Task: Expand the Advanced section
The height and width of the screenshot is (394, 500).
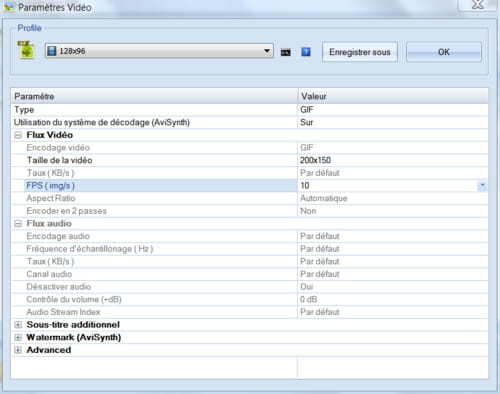Action: click(x=18, y=350)
